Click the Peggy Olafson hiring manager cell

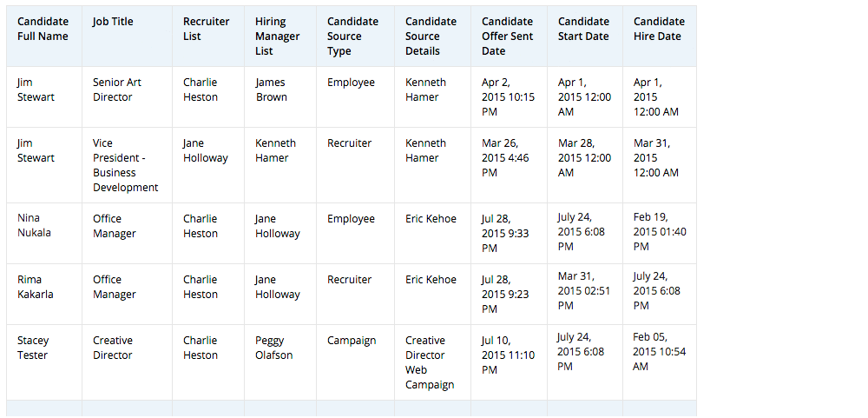click(x=273, y=348)
